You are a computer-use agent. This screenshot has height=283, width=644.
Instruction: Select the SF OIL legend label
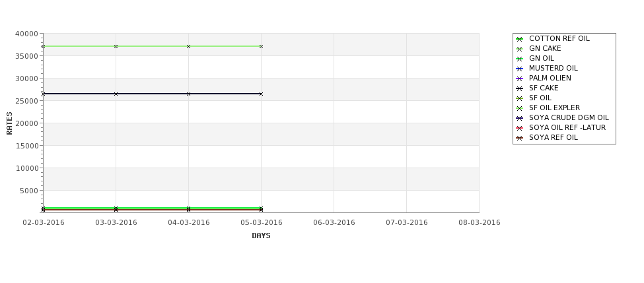pos(540,98)
